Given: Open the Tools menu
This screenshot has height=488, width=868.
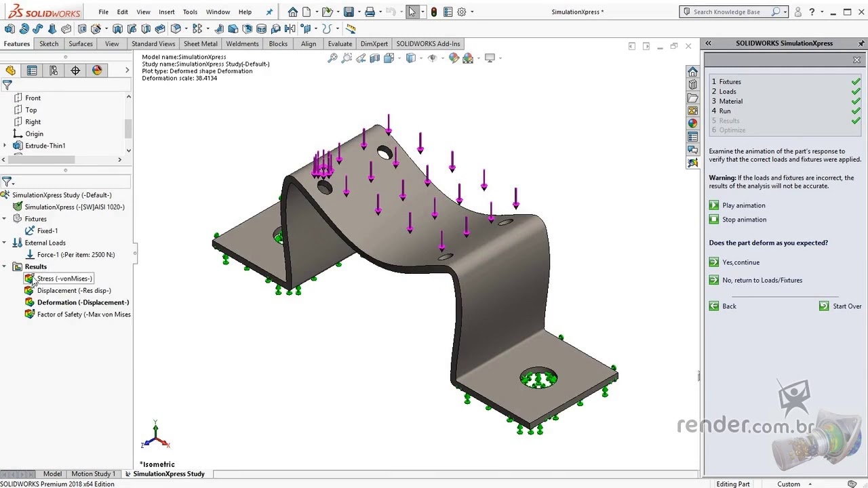Looking at the screenshot, I should [190, 12].
